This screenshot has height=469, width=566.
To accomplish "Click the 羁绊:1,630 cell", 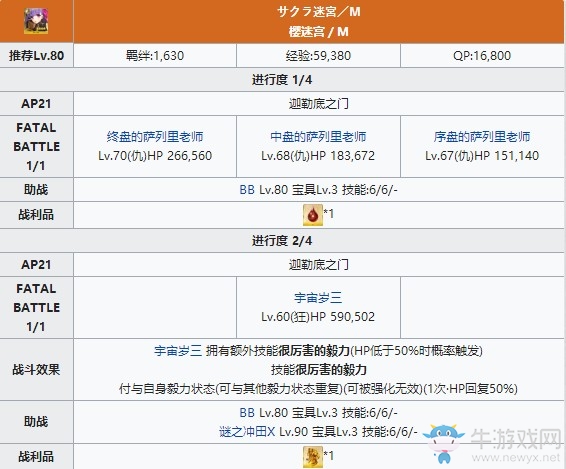I will coord(155,56).
